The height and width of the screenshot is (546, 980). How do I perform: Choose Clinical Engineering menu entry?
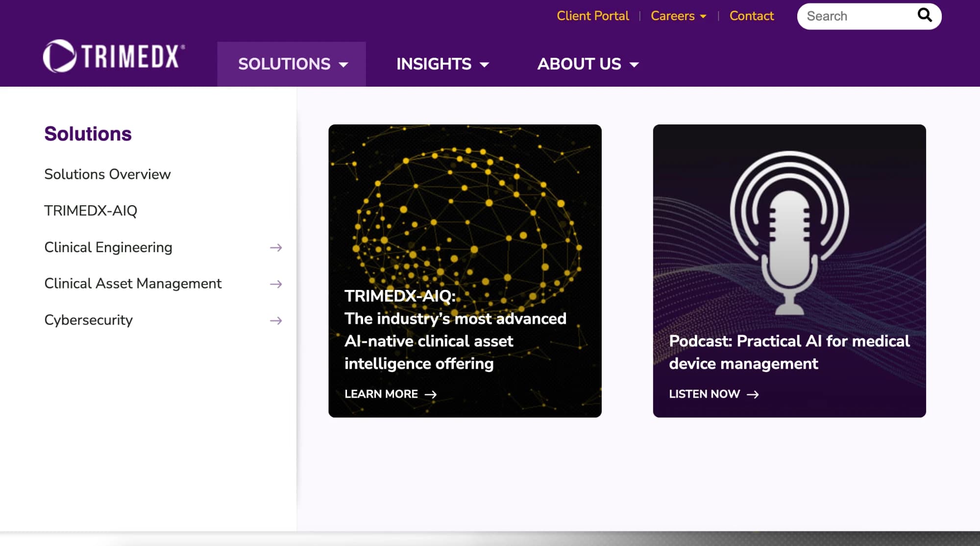(x=108, y=247)
